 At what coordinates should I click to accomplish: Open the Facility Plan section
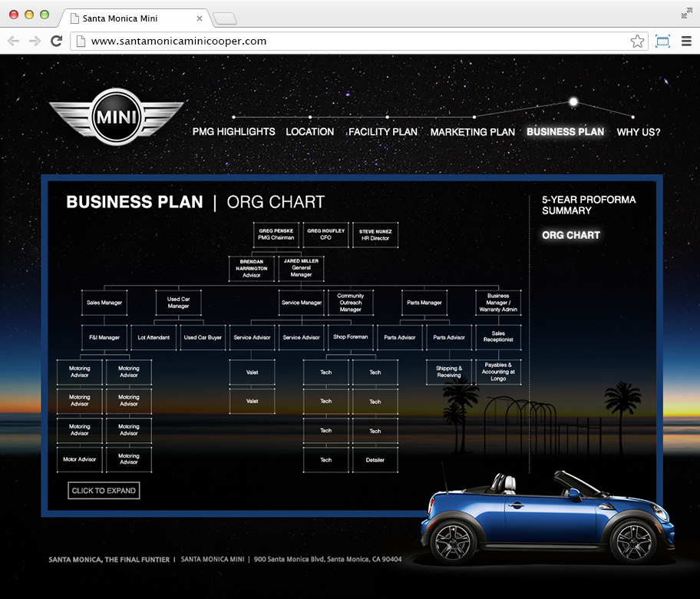coord(383,132)
